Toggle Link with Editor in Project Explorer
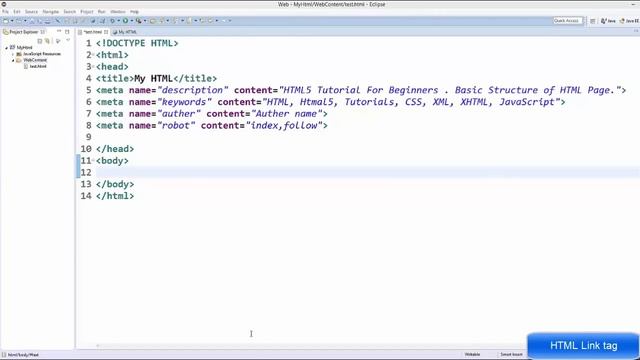 [x=47, y=41]
